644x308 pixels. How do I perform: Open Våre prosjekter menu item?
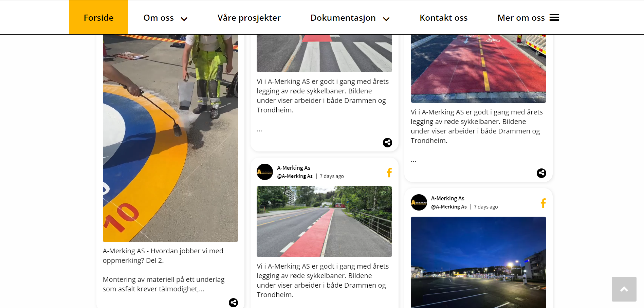[x=249, y=18]
